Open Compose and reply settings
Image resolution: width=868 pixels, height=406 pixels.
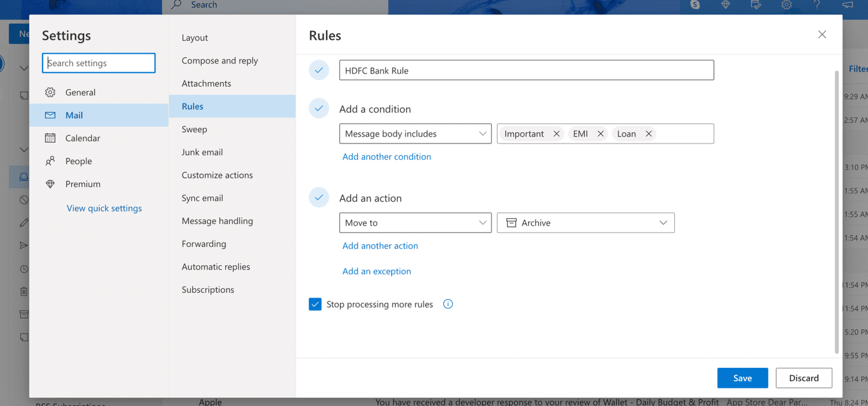pos(232,60)
